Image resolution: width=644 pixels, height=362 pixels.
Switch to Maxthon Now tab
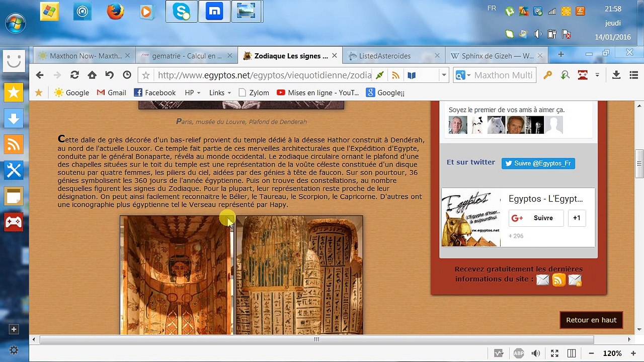(x=84, y=56)
